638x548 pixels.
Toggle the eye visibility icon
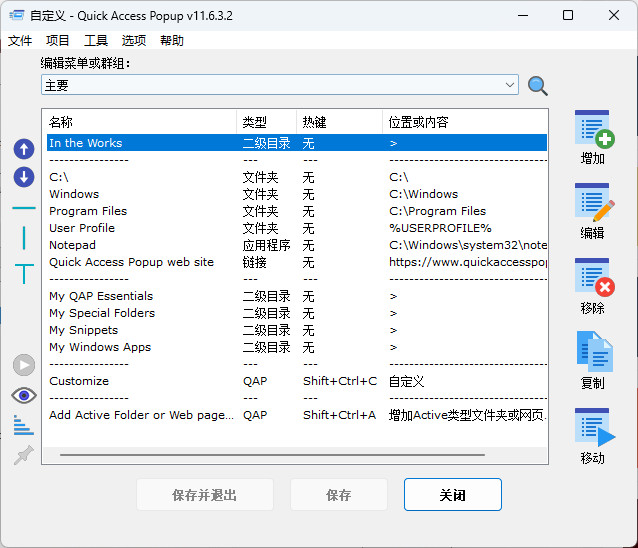pyautogui.click(x=24, y=395)
